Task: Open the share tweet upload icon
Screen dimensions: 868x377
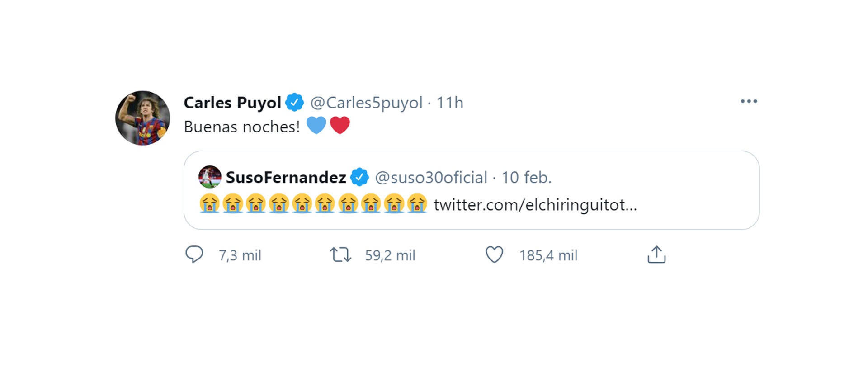Action: [x=656, y=254]
